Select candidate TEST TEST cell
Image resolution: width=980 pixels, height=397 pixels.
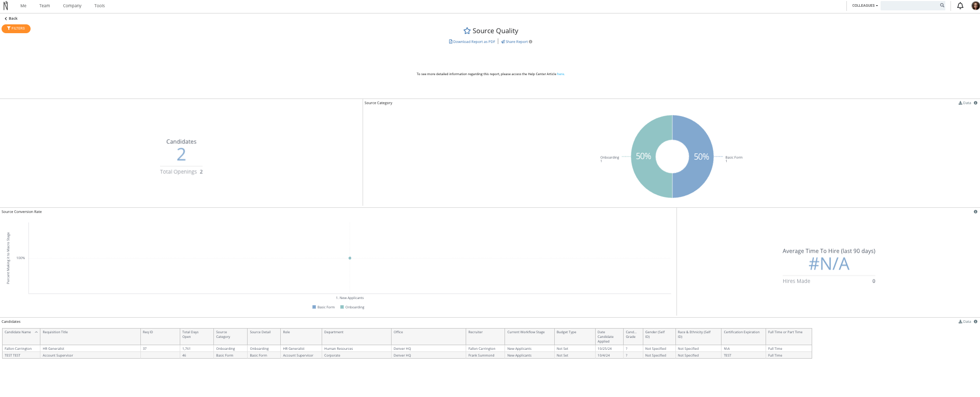coord(21,356)
